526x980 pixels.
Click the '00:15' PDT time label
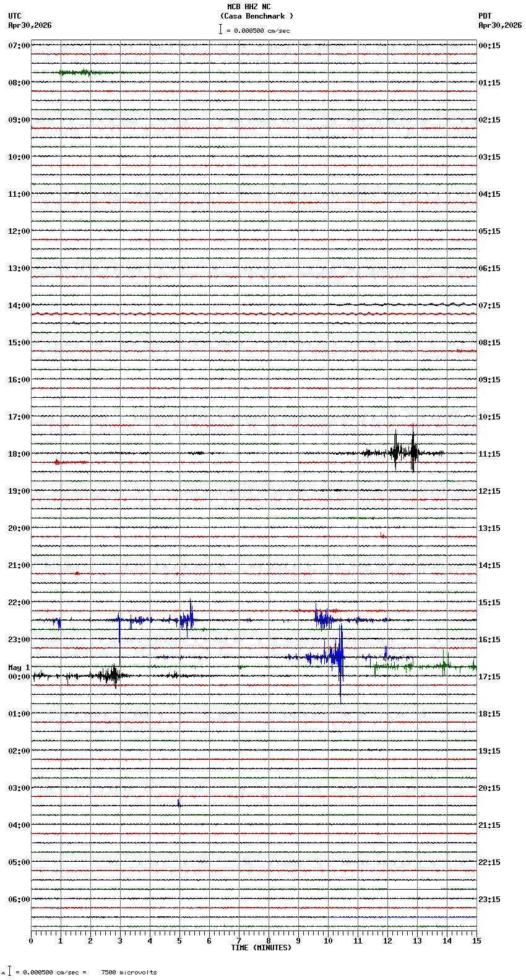(489, 46)
